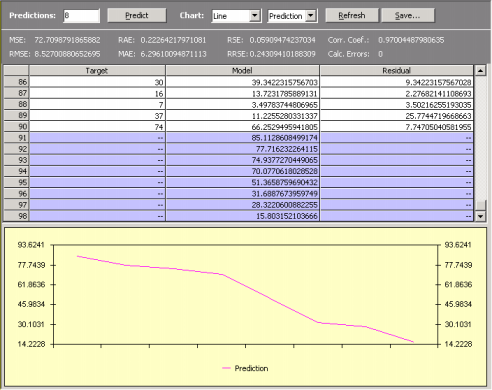Click the Prediction legend entry in chart

[x=245, y=368]
